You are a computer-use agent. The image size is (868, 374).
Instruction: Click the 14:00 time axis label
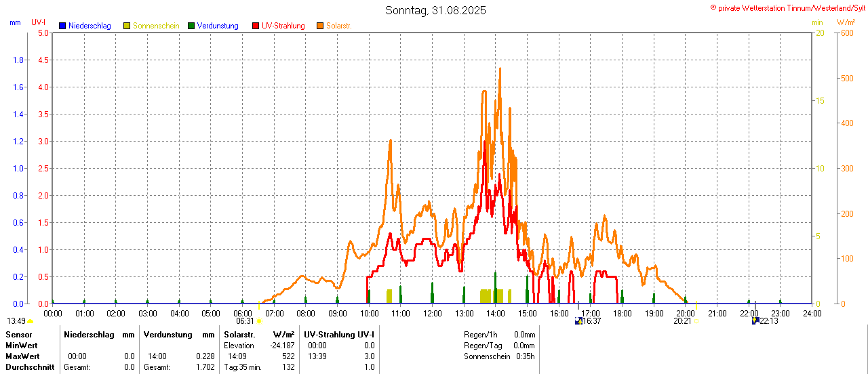(x=496, y=313)
